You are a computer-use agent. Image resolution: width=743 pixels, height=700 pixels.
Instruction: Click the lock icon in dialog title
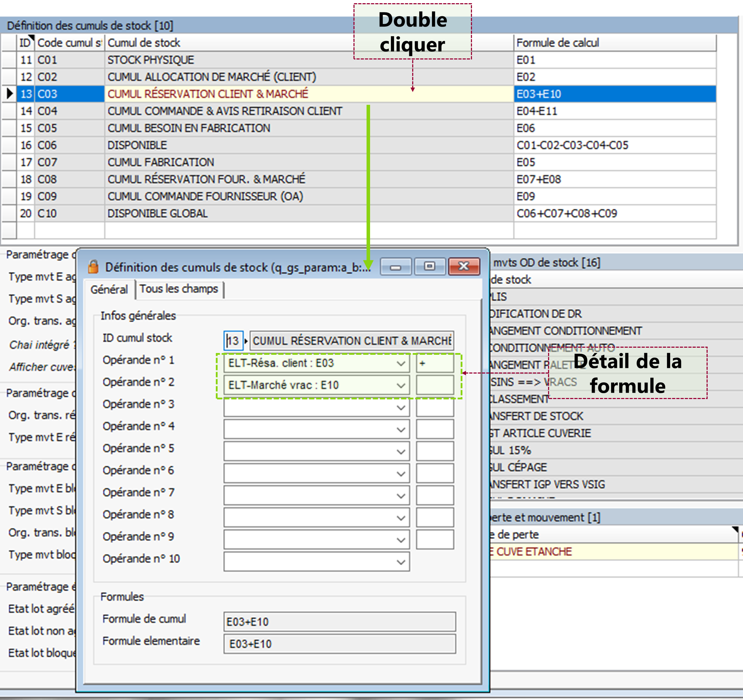pos(93,267)
